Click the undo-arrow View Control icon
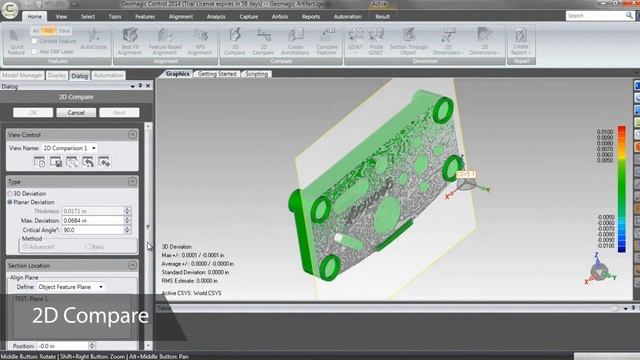This screenshot has width=640, height=360. click(88, 162)
